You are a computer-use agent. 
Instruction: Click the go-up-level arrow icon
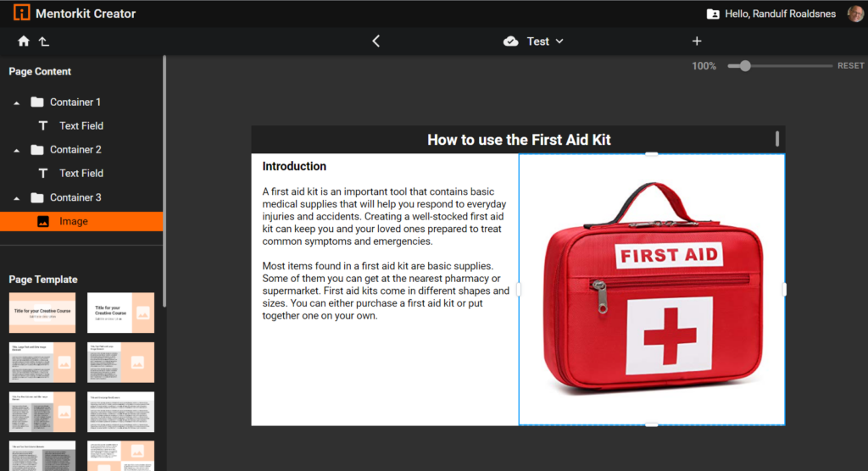click(43, 41)
